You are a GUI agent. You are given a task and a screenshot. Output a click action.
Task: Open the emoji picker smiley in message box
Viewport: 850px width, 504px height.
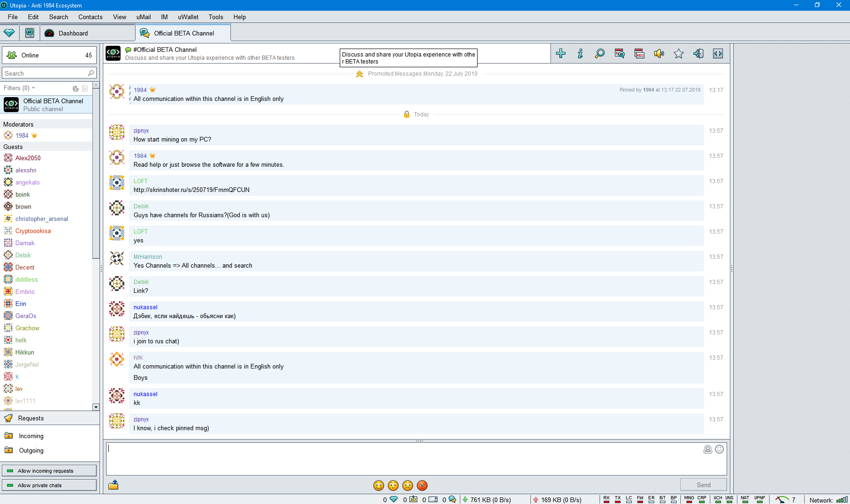[719, 449]
